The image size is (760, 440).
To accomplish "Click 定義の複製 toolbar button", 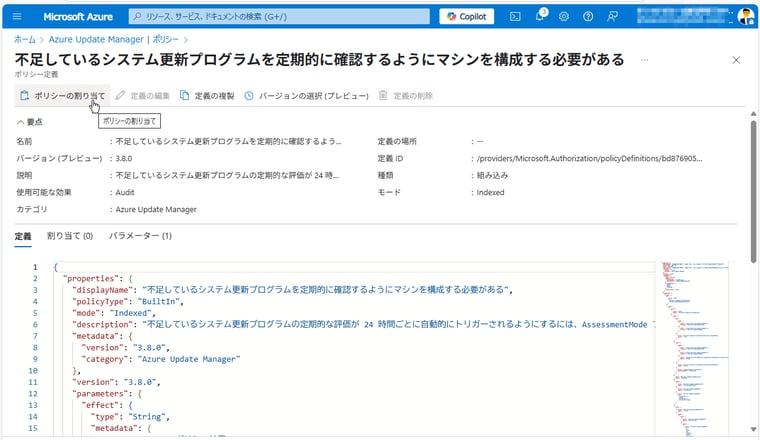I will pyautogui.click(x=207, y=95).
